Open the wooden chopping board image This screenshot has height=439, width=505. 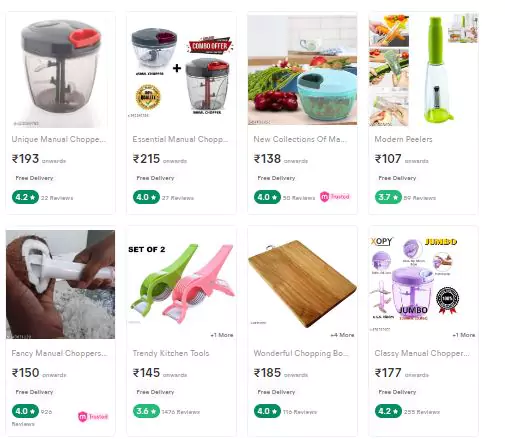coord(302,284)
